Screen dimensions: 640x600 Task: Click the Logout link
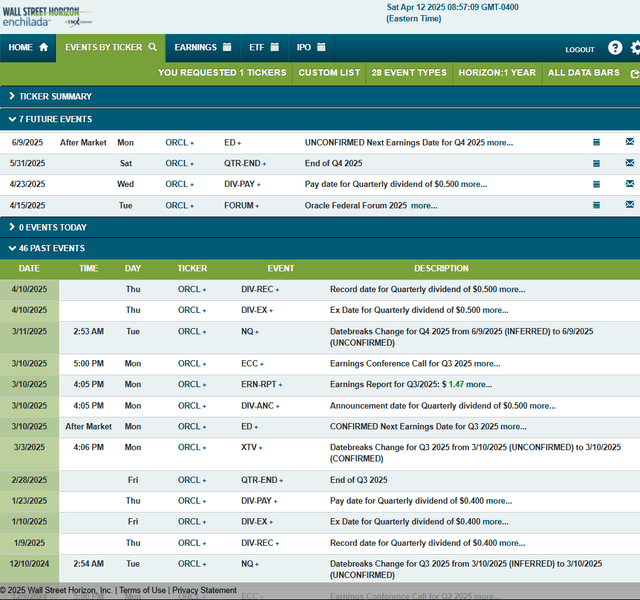pyautogui.click(x=579, y=49)
